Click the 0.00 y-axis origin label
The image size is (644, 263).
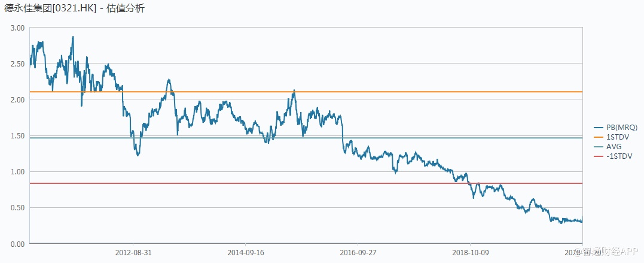(17, 243)
